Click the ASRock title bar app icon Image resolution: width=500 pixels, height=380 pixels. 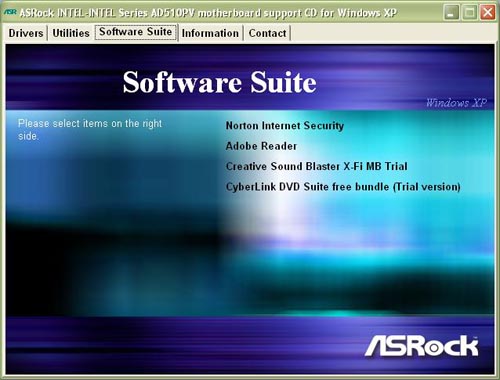tap(10, 12)
